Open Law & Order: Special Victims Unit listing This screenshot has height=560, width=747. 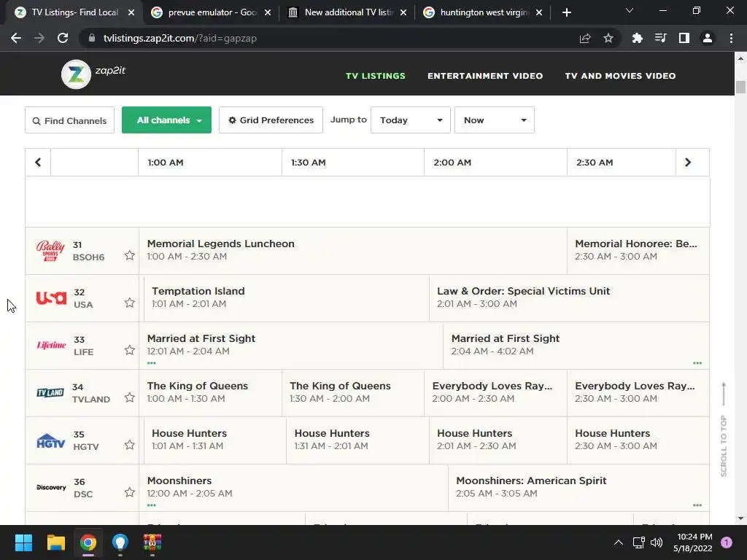pos(569,298)
